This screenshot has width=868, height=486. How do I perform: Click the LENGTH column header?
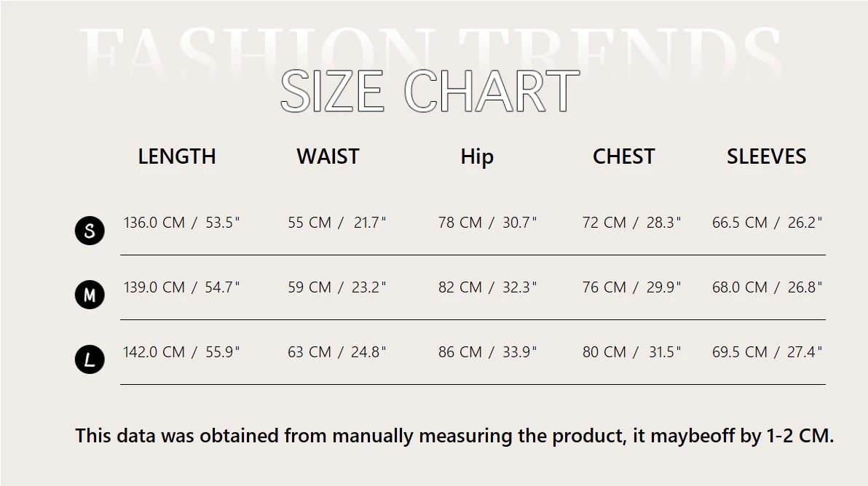click(177, 156)
